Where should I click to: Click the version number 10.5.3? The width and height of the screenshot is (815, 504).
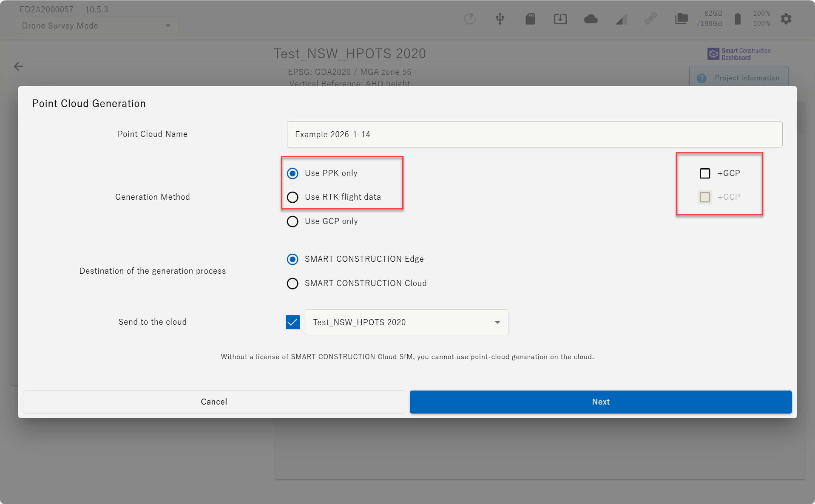tap(97, 9)
